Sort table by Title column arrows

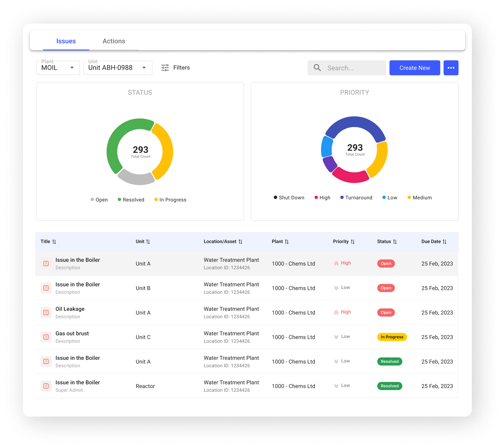click(x=54, y=242)
